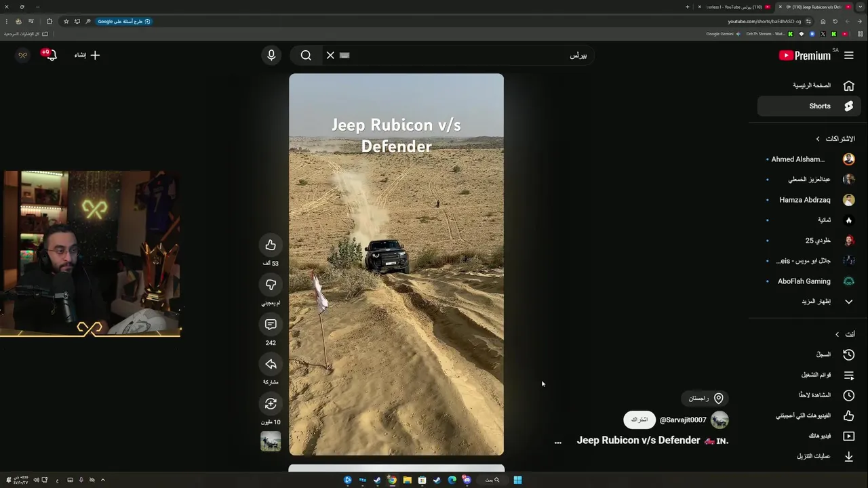868x488 pixels.
Task: Open المشاهدة لاحقًا watch later
Action: (x=809, y=395)
